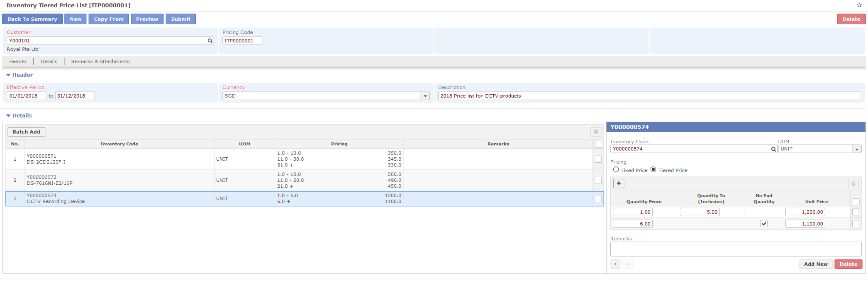Click the favorite star icon
The width and height of the screenshot is (868, 282).
859,5
